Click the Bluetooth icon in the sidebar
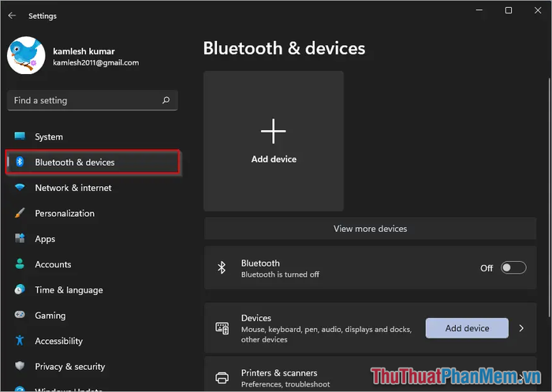 (20, 162)
